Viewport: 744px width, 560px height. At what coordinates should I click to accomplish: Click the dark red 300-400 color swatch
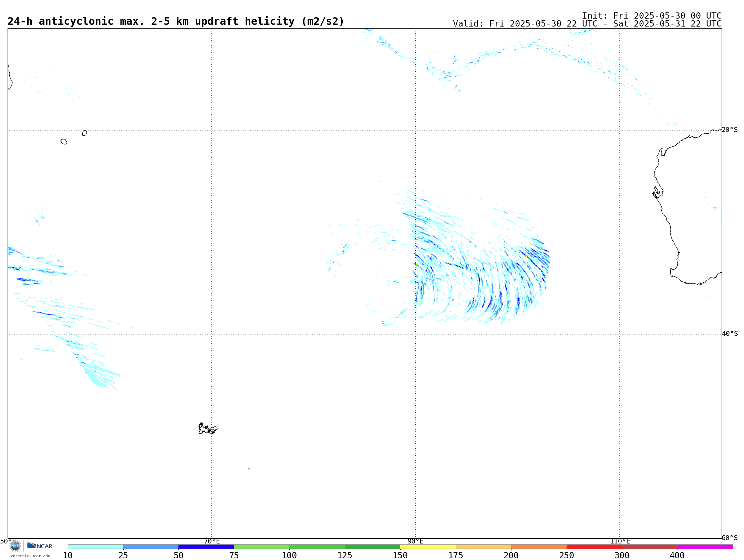[650, 547]
